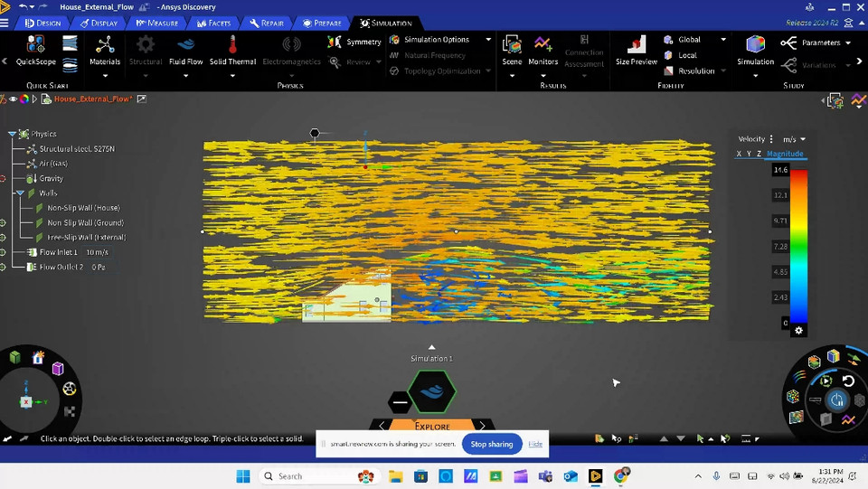The image size is (868, 489).
Task: Open the QuickScope tool
Action: click(35, 50)
